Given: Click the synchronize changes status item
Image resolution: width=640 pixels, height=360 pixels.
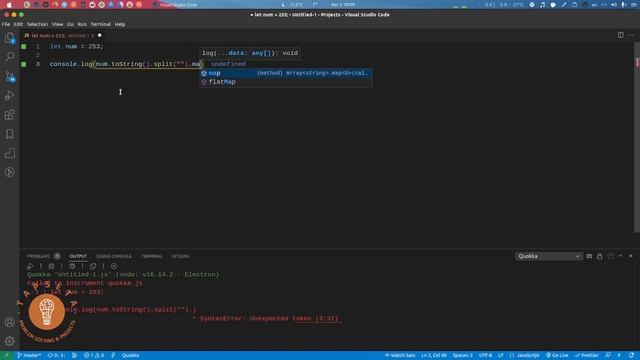Looking at the screenshot, I should [56, 356].
